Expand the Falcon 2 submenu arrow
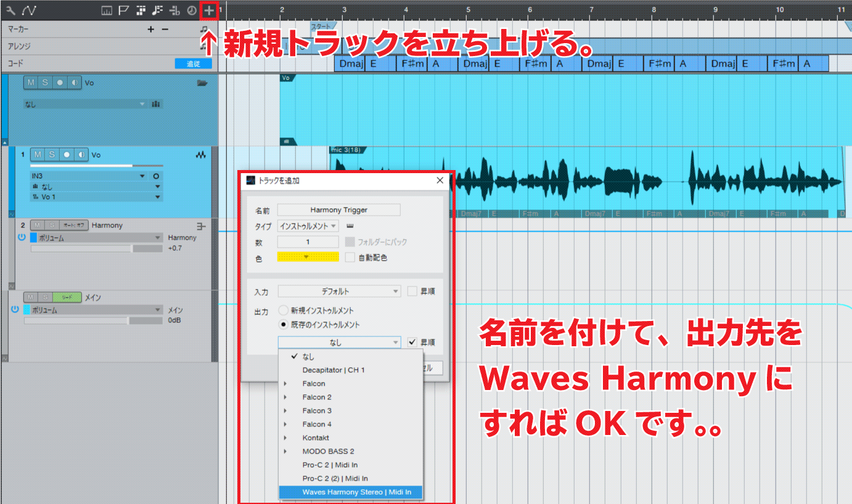 [285, 397]
